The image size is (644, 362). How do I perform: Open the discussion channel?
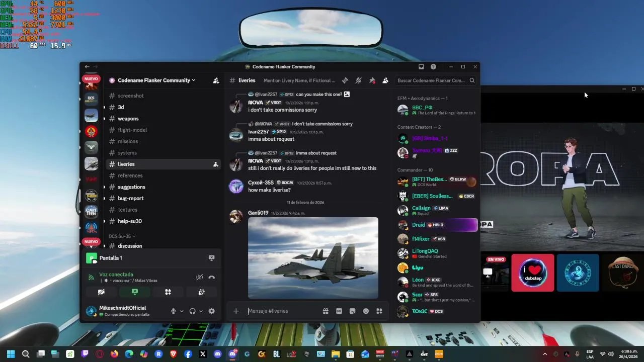pos(130,246)
